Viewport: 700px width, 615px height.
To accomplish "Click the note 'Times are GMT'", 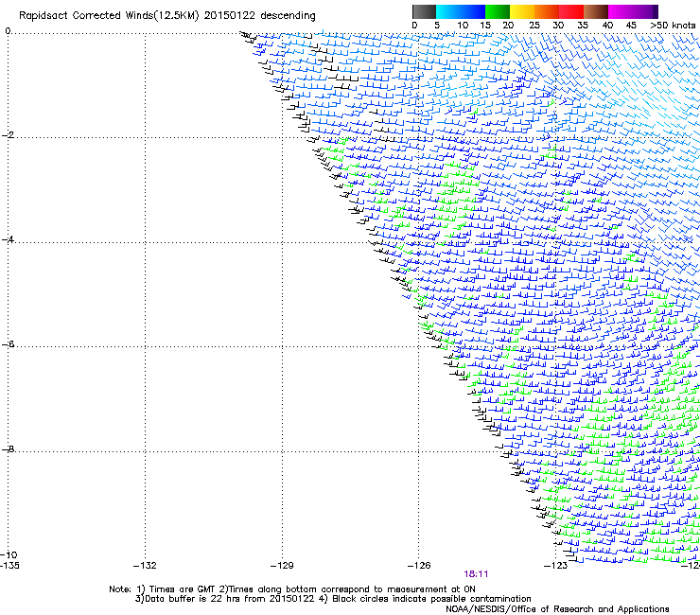I will [181, 589].
